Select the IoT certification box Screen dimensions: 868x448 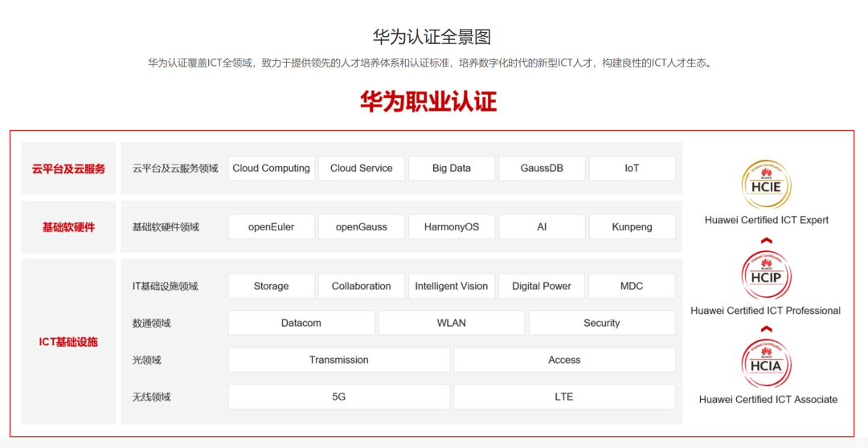click(x=633, y=168)
